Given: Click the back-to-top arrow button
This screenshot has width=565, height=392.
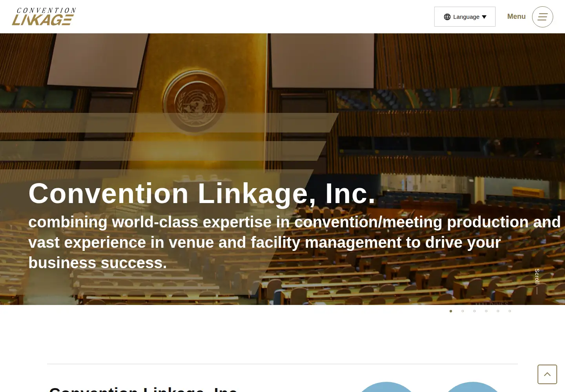Looking at the screenshot, I should (x=547, y=374).
